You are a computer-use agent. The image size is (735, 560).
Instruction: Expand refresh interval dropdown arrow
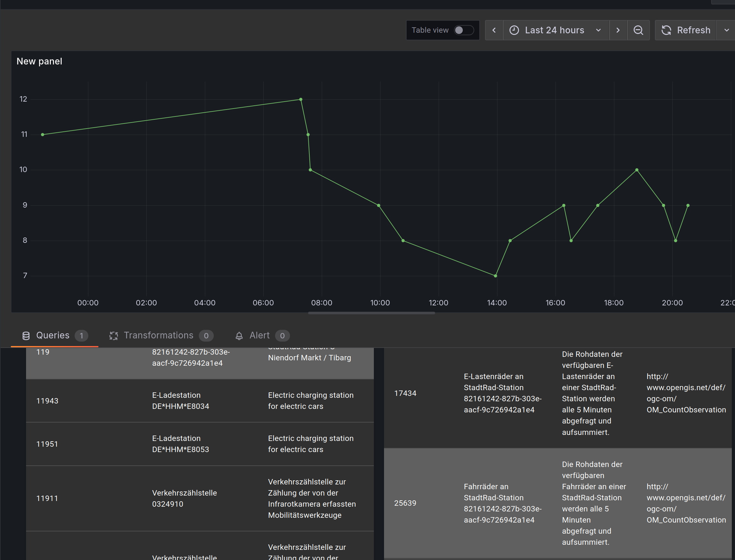(x=727, y=30)
